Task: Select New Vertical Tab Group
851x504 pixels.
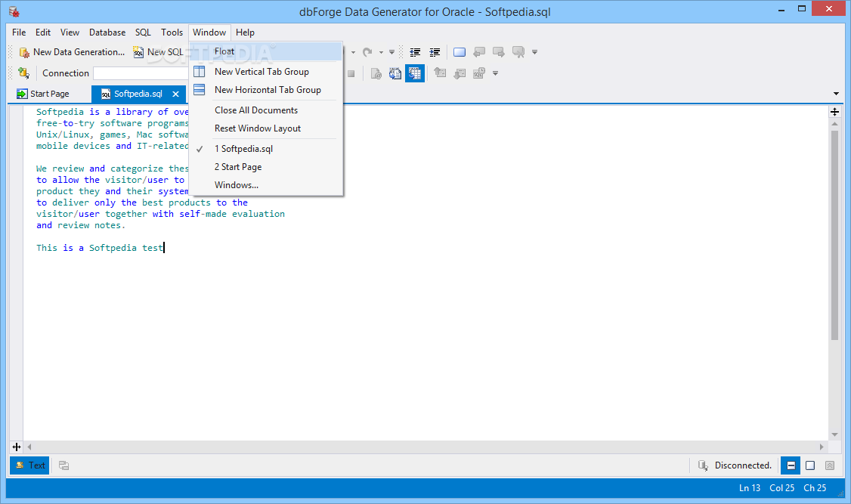Action: tap(267, 72)
